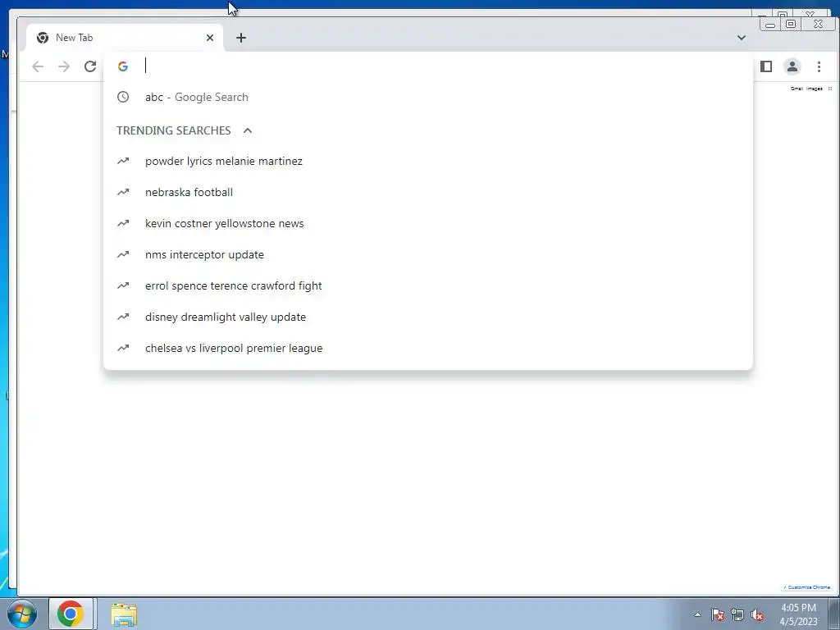The width and height of the screenshot is (840, 630).
Task: Open the Gmail link
Action: (x=796, y=89)
